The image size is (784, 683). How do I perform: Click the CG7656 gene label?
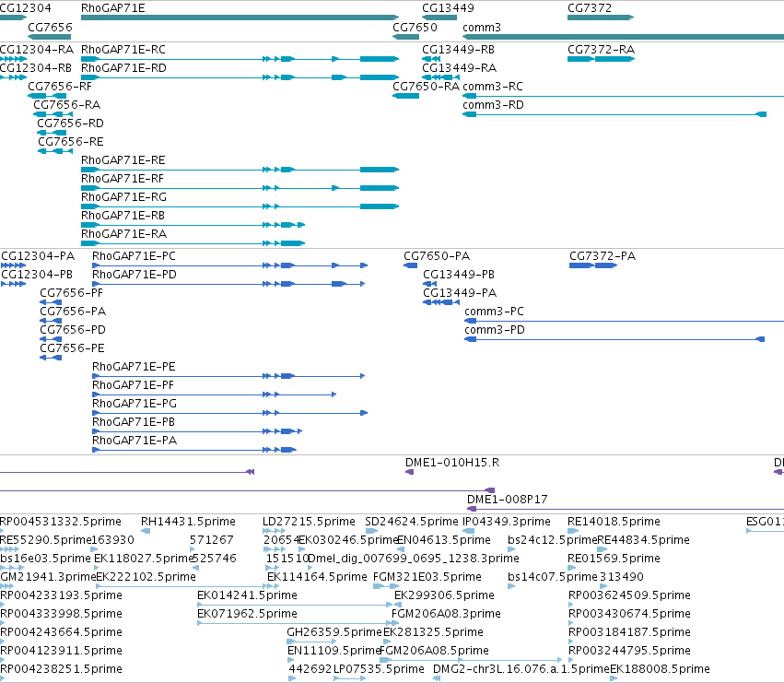coord(50,27)
